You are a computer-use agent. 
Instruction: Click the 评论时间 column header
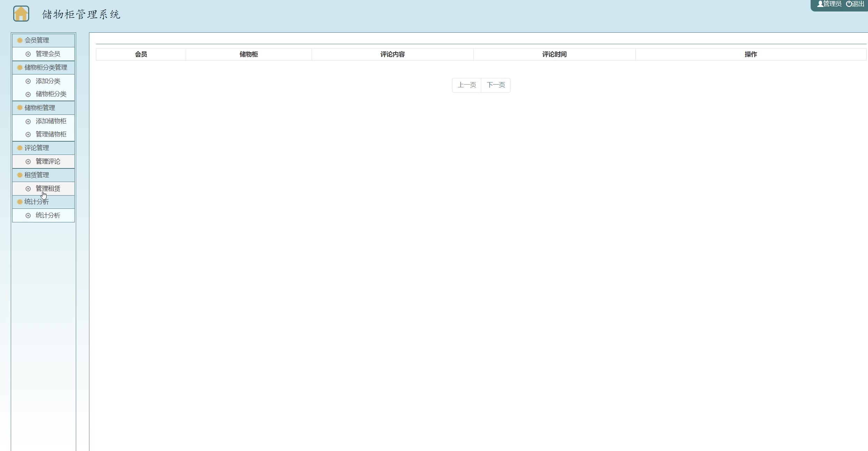click(x=554, y=54)
